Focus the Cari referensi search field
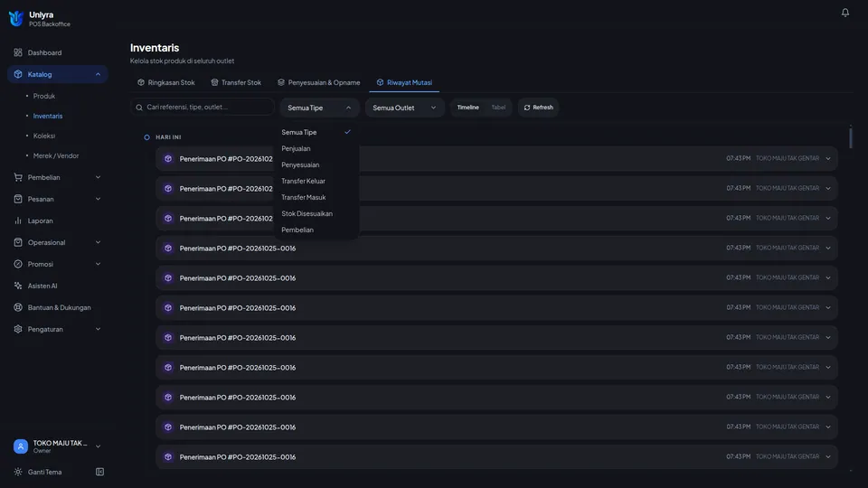868x488 pixels. pyautogui.click(x=203, y=107)
